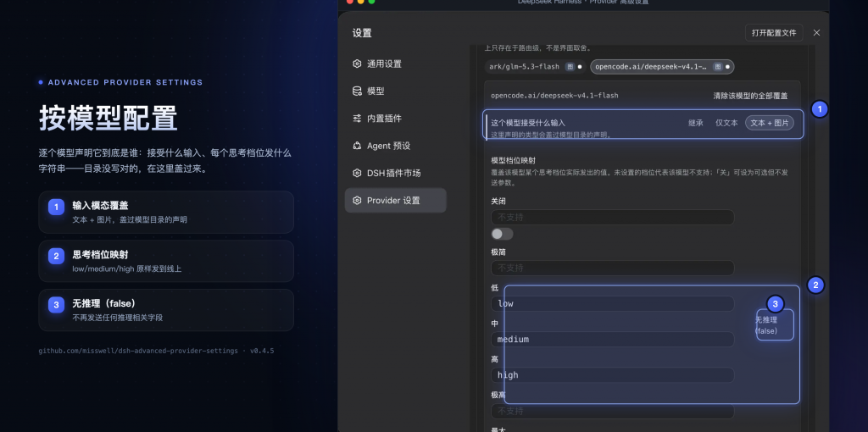Select the ark/glm-5.3-flash model chip
The height and width of the screenshot is (432, 868).
tap(536, 67)
